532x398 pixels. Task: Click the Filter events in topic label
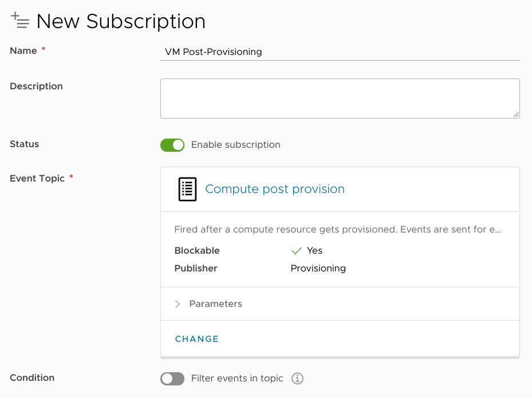click(x=237, y=379)
